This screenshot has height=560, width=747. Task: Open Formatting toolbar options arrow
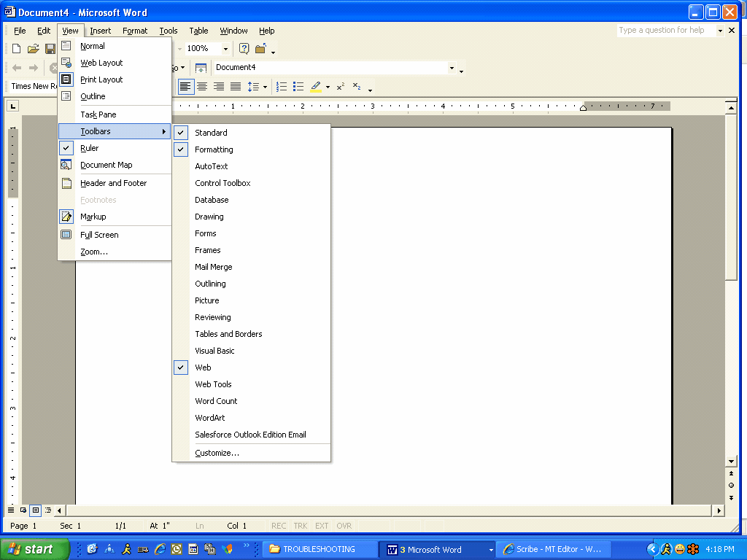[370, 89]
